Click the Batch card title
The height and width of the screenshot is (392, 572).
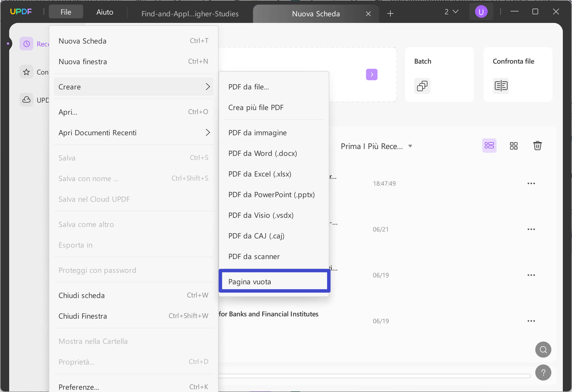pos(423,61)
